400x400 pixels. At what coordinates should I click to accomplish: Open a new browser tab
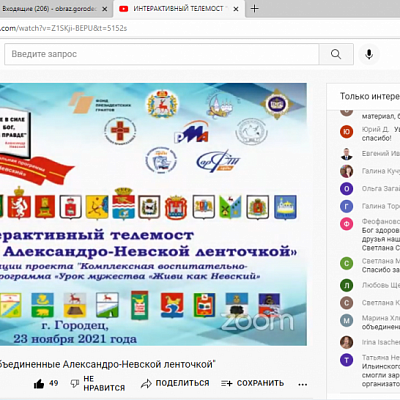pos(254,9)
